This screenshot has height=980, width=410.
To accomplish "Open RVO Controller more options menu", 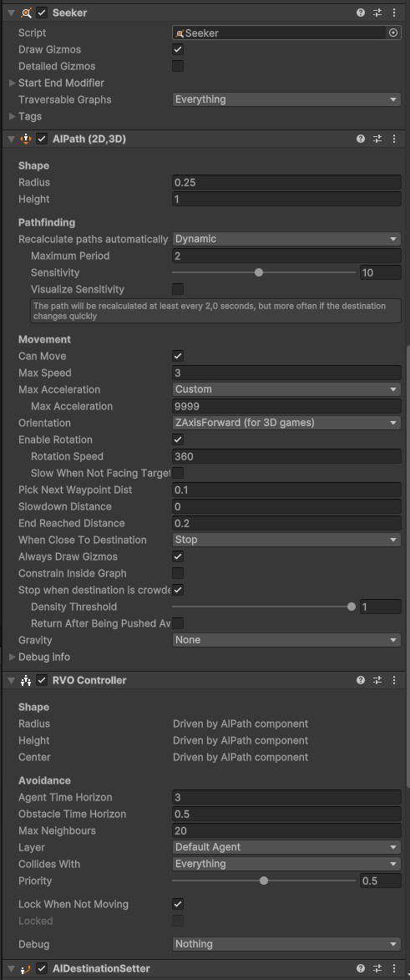I will coord(394,680).
